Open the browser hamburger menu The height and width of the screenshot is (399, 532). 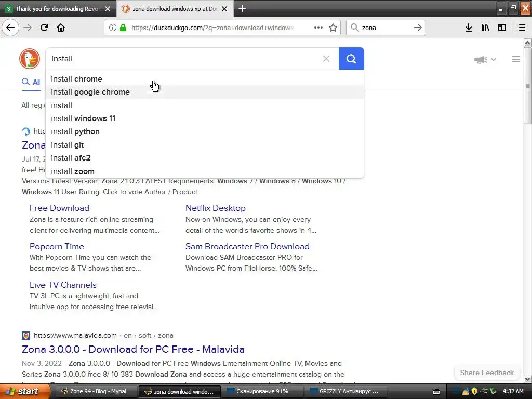point(522,28)
